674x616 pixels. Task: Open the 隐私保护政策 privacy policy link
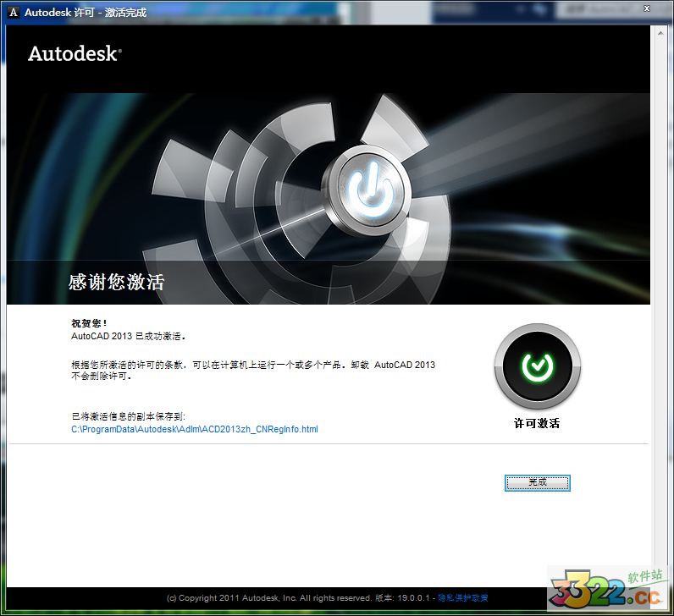click(463, 598)
